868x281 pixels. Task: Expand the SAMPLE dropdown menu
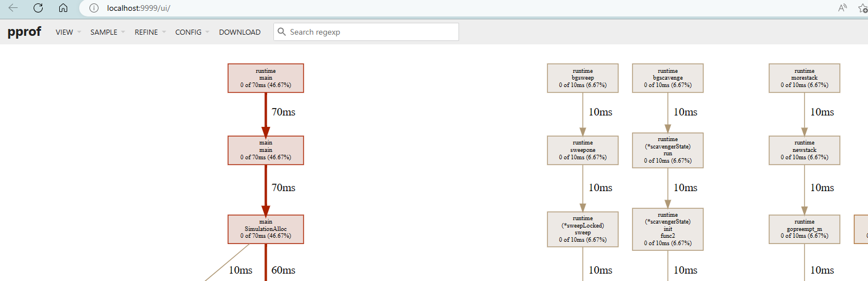[108, 32]
